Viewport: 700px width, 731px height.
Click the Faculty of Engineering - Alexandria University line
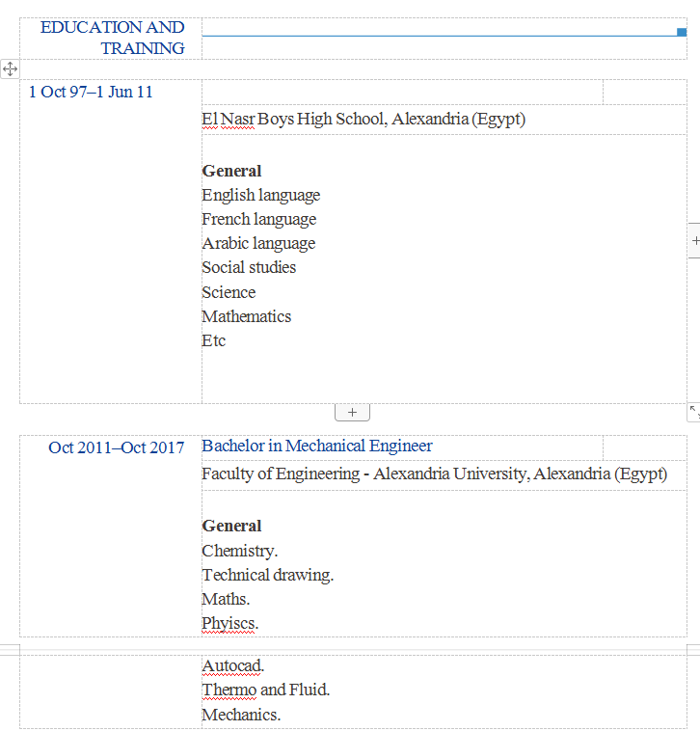434,474
